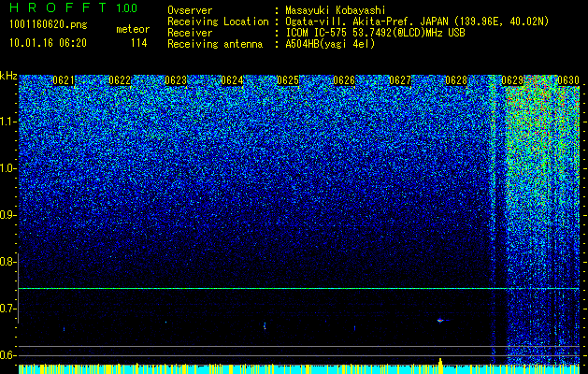Click the 0629 time marker
Screen dimensions: 588x374
point(512,80)
